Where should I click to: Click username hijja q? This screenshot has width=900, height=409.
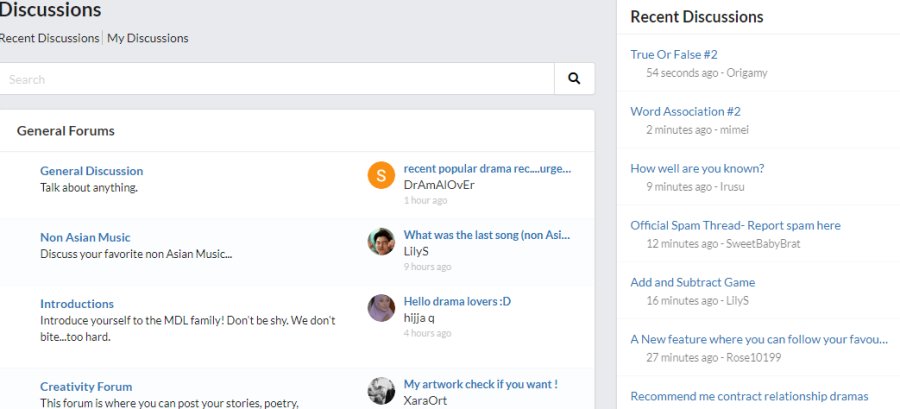[x=419, y=318]
